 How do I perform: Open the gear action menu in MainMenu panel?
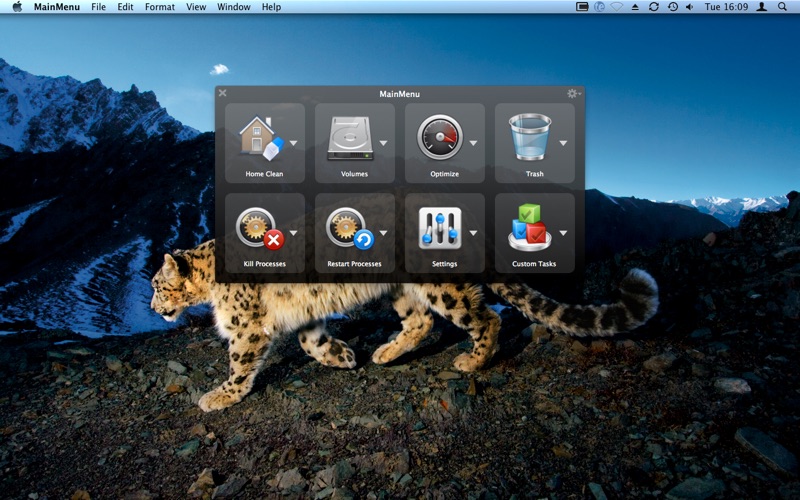[x=574, y=94]
